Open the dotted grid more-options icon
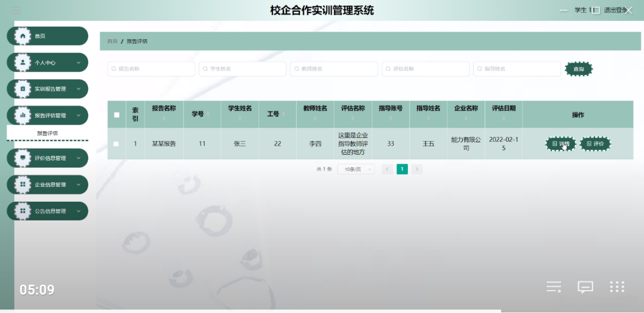The width and height of the screenshot is (644, 313). (617, 287)
